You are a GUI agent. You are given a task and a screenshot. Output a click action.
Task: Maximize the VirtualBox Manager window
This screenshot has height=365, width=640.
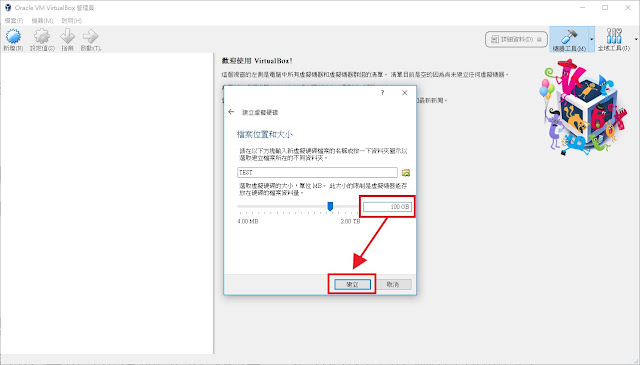[x=605, y=8]
